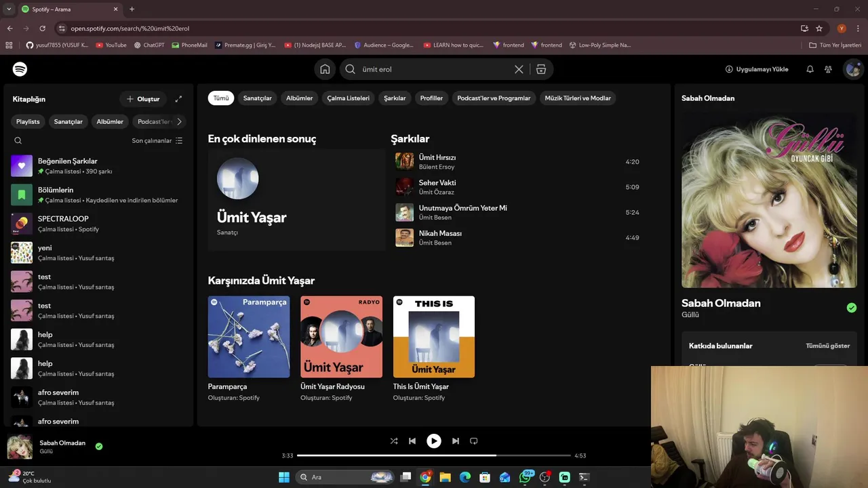
Task: Select the Albümler search results filter
Action: [300, 98]
